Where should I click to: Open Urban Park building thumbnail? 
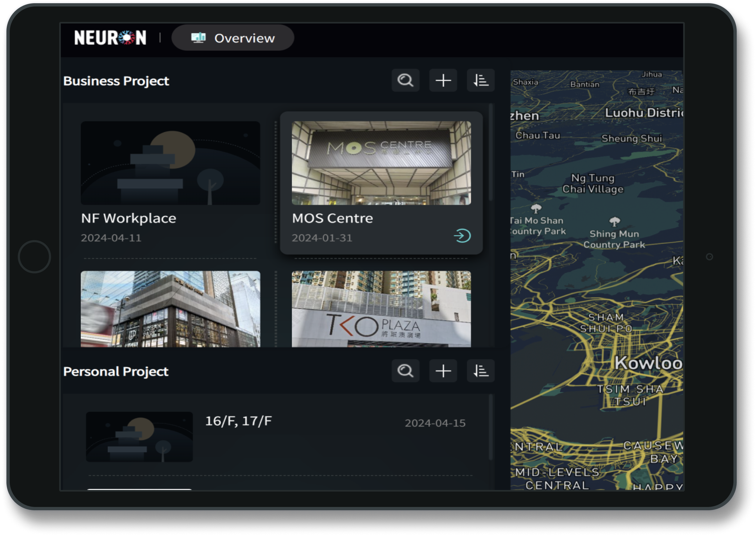(x=170, y=309)
